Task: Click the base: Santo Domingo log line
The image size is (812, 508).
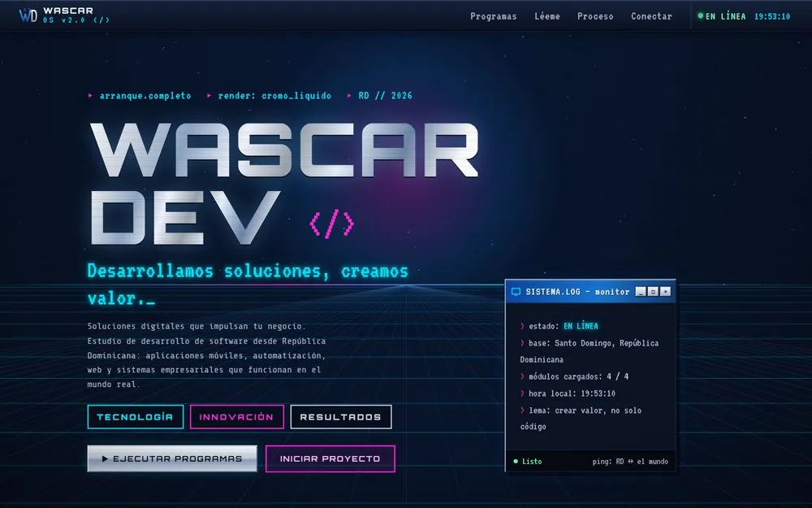Action: pyautogui.click(x=590, y=351)
